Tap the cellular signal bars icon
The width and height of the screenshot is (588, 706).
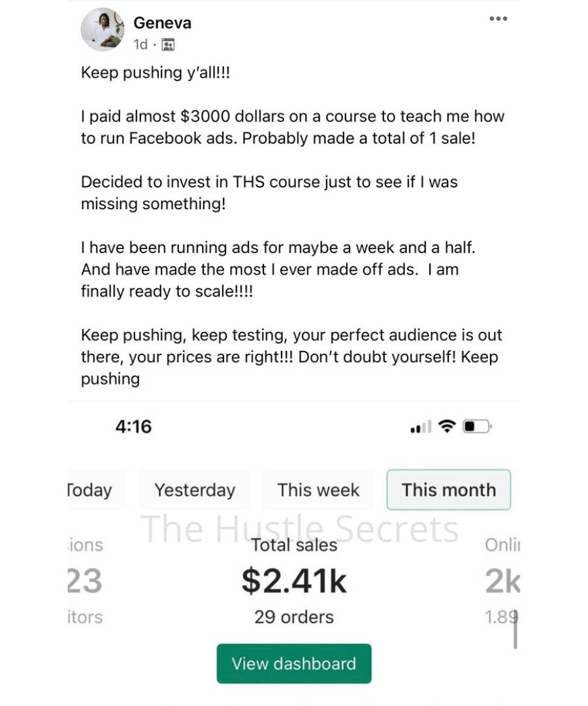point(421,426)
